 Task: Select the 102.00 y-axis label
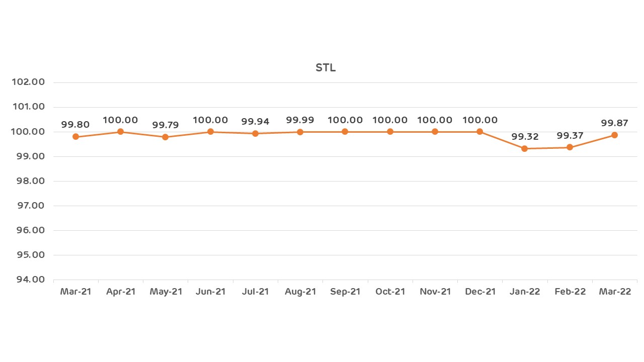[x=28, y=82]
